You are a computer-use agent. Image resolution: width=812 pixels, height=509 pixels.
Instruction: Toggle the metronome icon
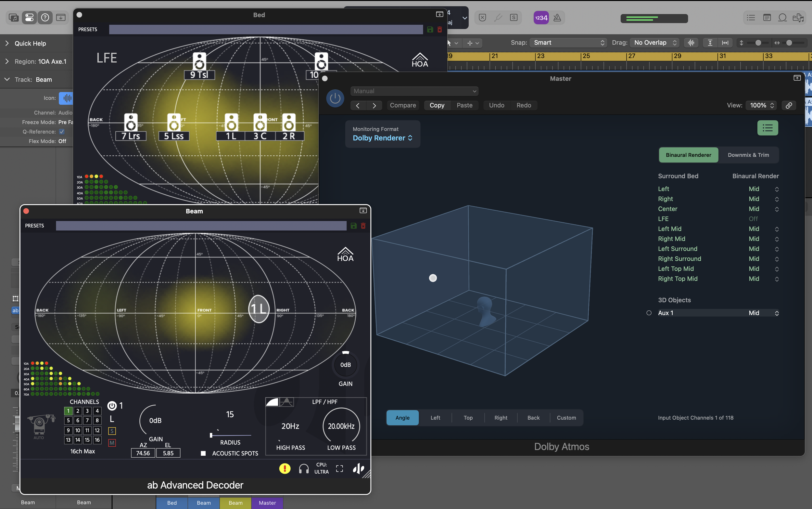click(557, 18)
